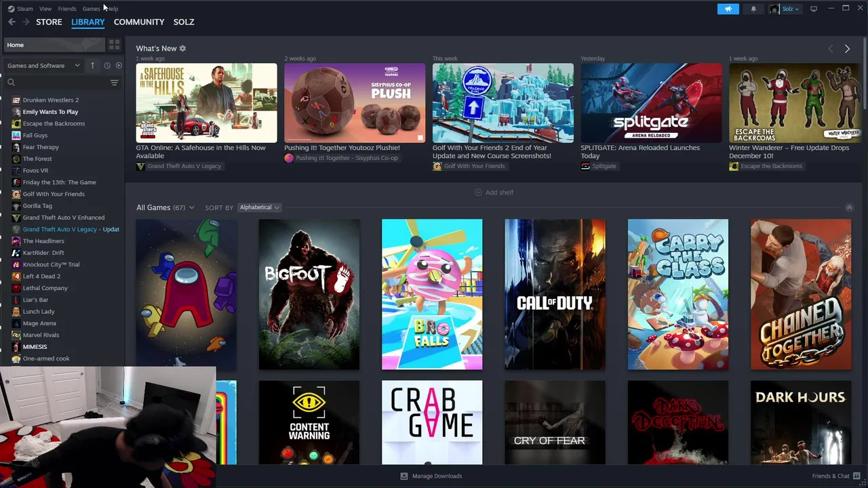The height and width of the screenshot is (488, 868).
Task: Open the Call of Duty cover
Action: [x=555, y=294]
